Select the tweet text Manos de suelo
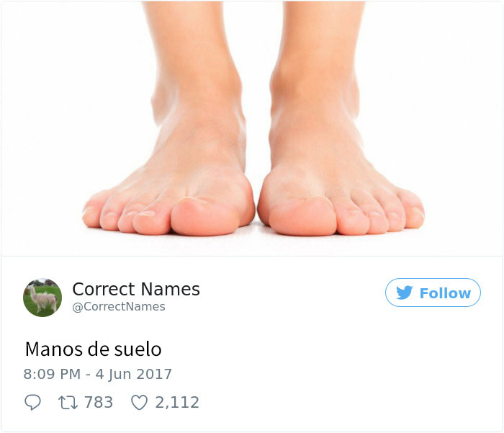The height and width of the screenshot is (433, 504). (93, 349)
